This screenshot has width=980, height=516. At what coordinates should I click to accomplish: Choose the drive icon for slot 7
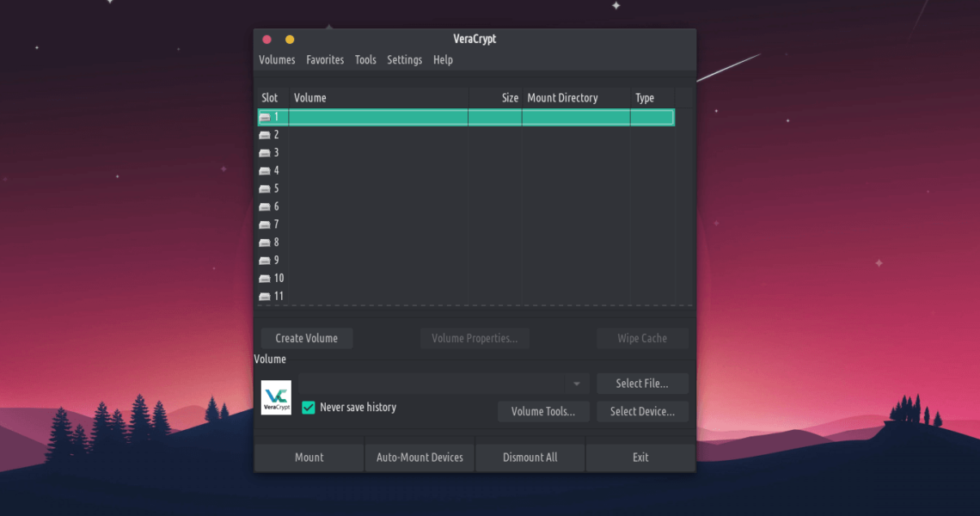[266, 224]
